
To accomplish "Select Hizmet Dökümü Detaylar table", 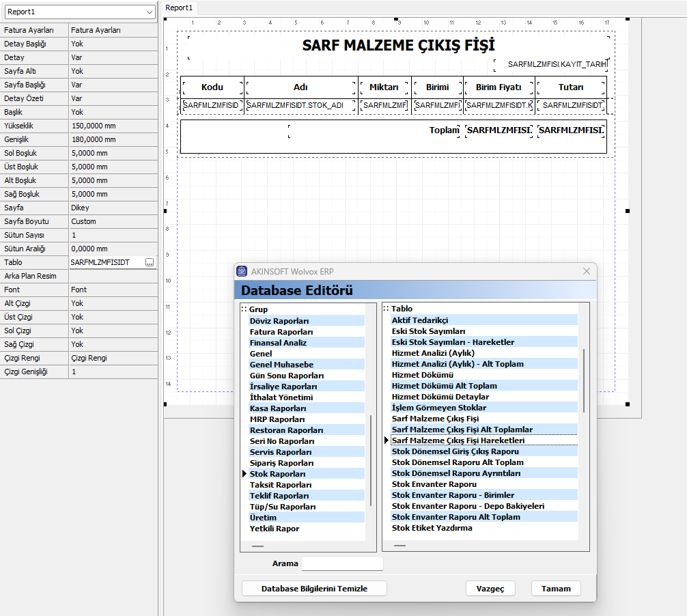I will (484, 397).
